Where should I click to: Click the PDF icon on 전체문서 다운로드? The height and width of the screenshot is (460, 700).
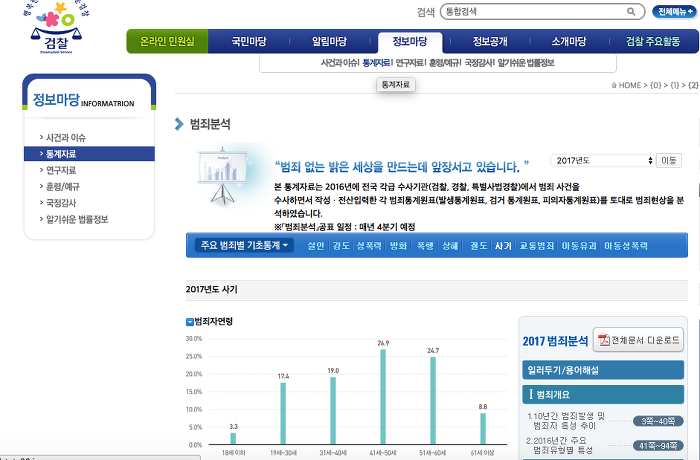coord(604,341)
